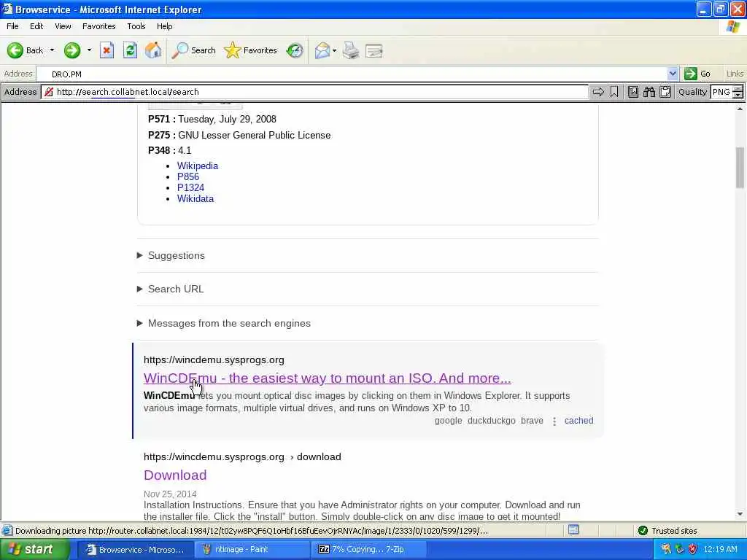Click the insecure page icon before URL
Viewport: 747px width, 560px height.
[x=49, y=92]
